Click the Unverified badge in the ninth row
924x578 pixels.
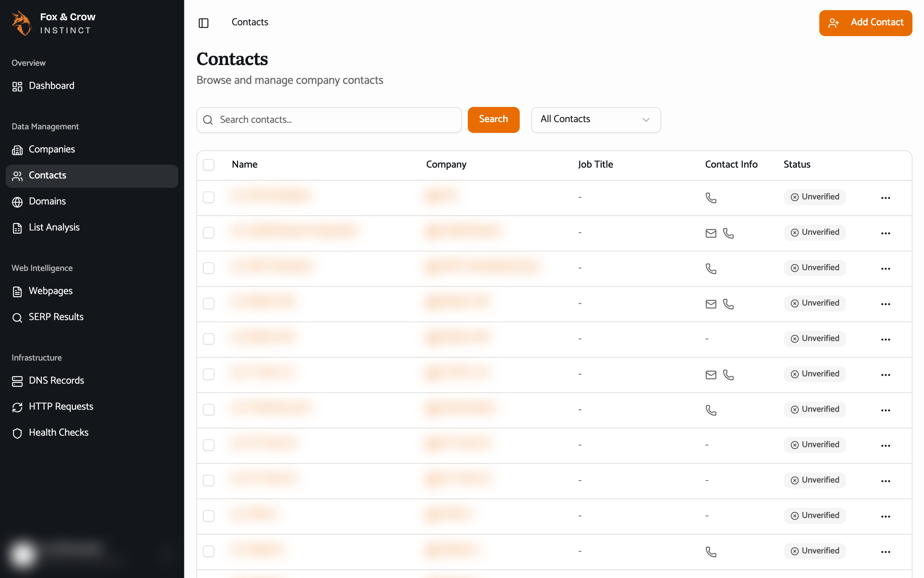814,480
